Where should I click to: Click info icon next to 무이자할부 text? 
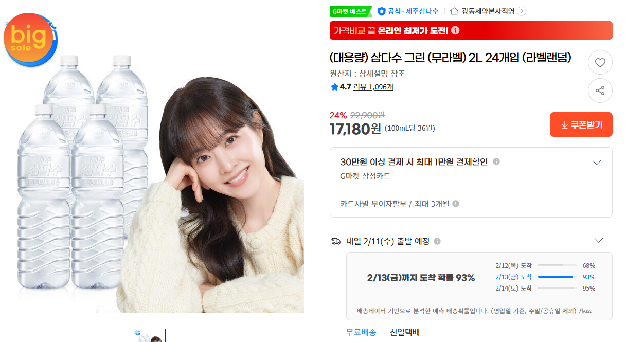pos(456,204)
